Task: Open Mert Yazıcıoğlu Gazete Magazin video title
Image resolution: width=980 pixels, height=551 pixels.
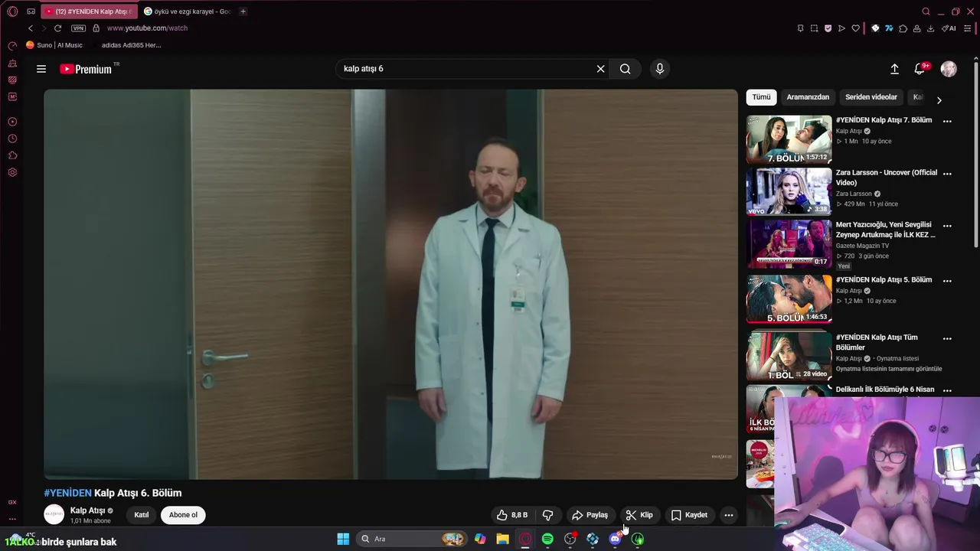Action: [x=886, y=230]
